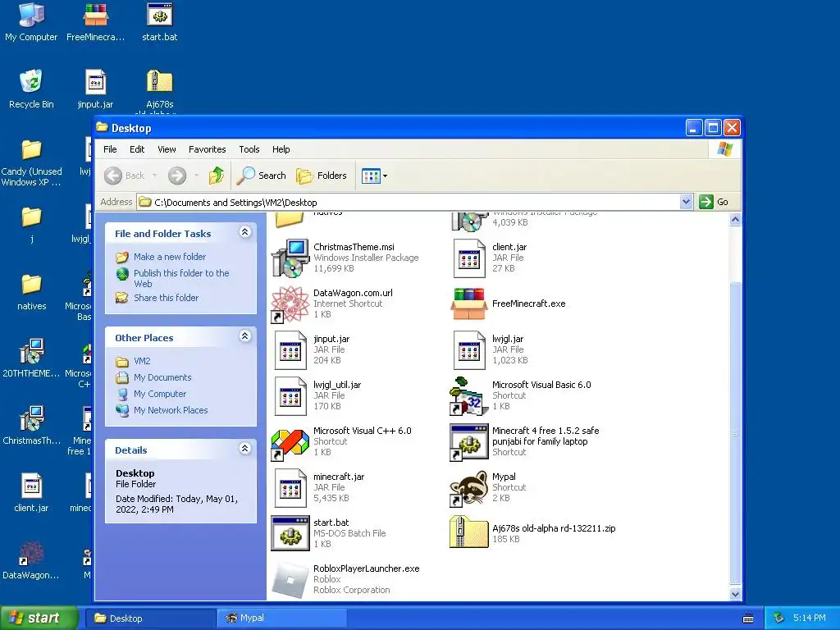
Task: Click the Forward navigation arrow button
Action: point(177,176)
